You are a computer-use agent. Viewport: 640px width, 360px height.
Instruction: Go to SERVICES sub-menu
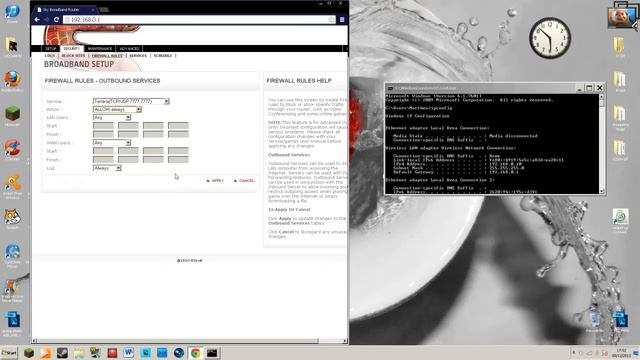coord(138,56)
